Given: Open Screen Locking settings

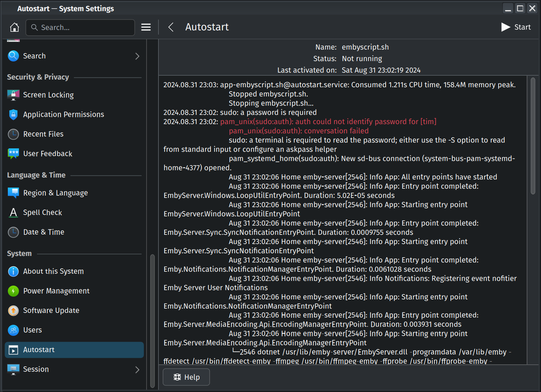Looking at the screenshot, I should pos(74,95).
